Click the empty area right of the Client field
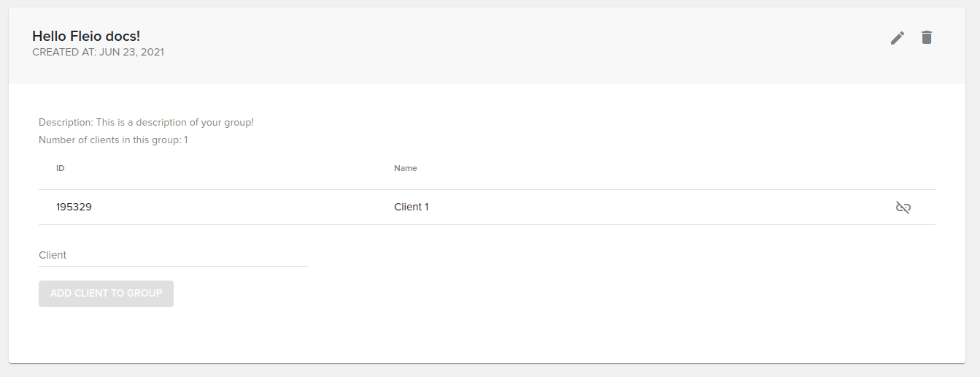Viewport: 980px width, 377px height. pos(584,255)
